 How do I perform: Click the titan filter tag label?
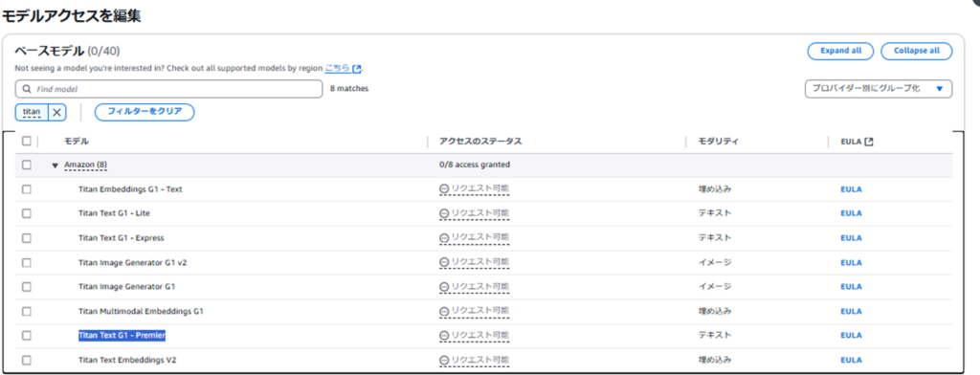pos(32,113)
